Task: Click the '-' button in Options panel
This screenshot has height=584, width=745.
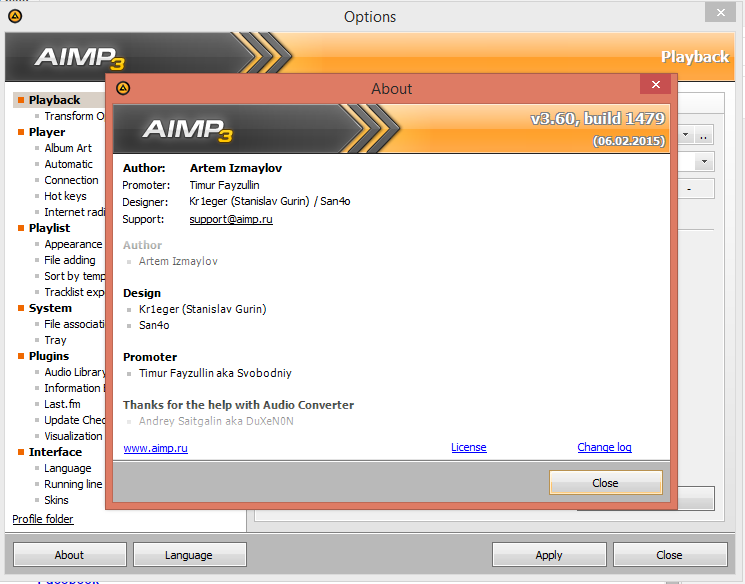Action: point(689,189)
